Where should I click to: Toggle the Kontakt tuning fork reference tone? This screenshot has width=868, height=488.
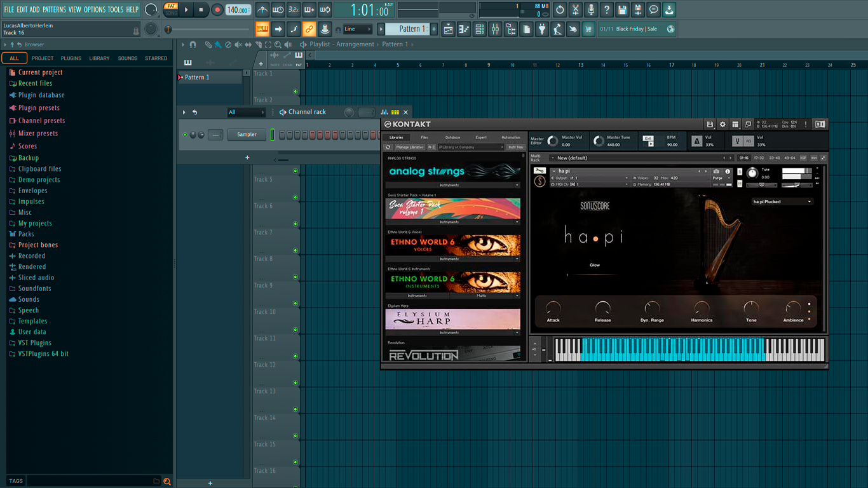(x=737, y=141)
